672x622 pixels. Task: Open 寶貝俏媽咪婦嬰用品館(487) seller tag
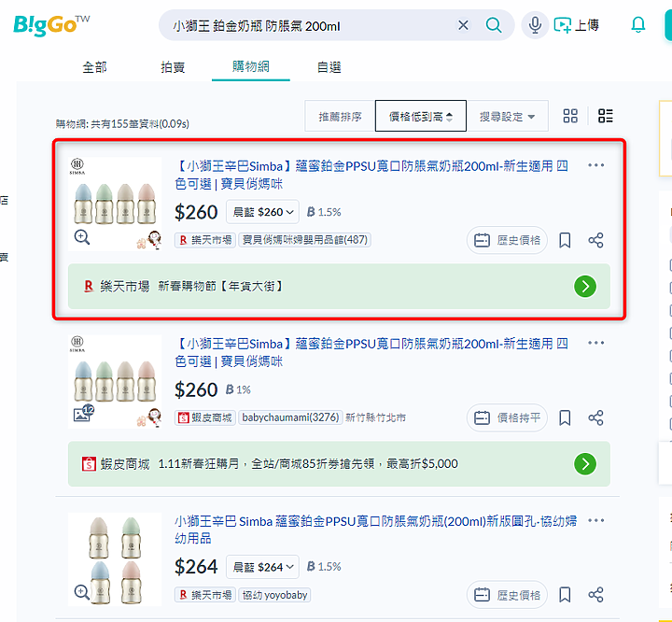tap(304, 240)
